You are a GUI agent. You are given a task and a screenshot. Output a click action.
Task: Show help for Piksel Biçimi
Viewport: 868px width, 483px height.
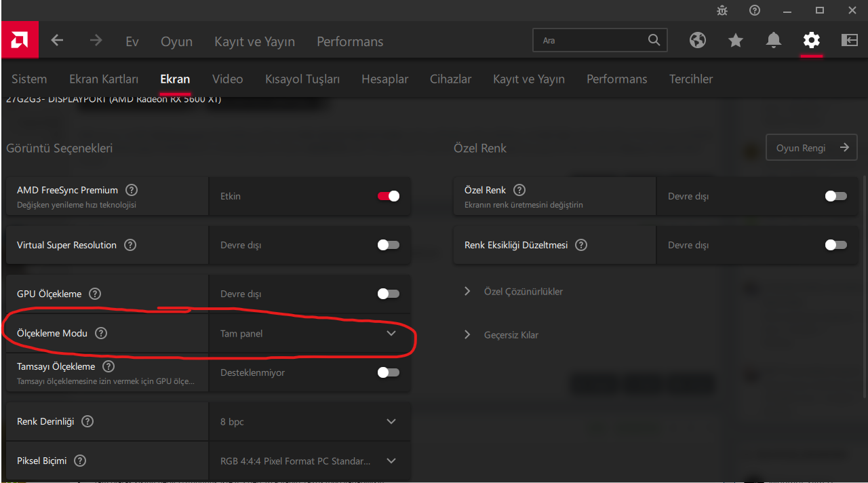pyautogui.click(x=80, y=461)
